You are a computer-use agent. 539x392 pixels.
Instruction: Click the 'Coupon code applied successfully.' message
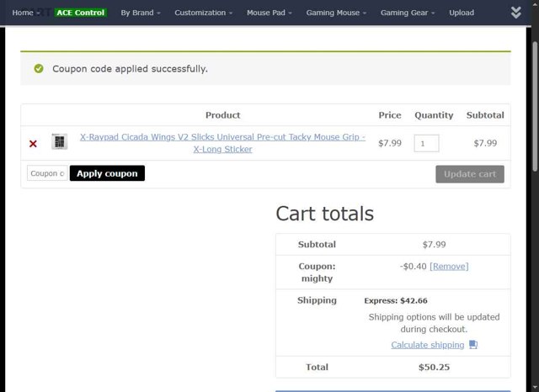130,69
